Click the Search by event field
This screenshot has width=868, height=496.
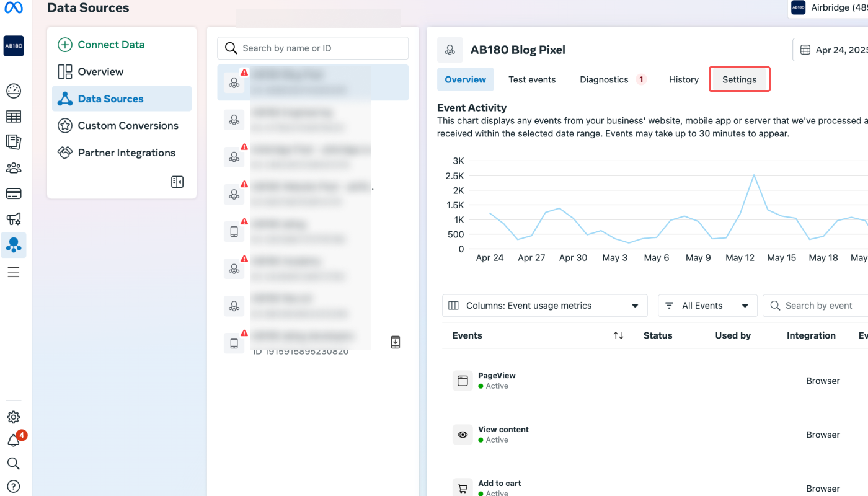(x=815, y=306)
